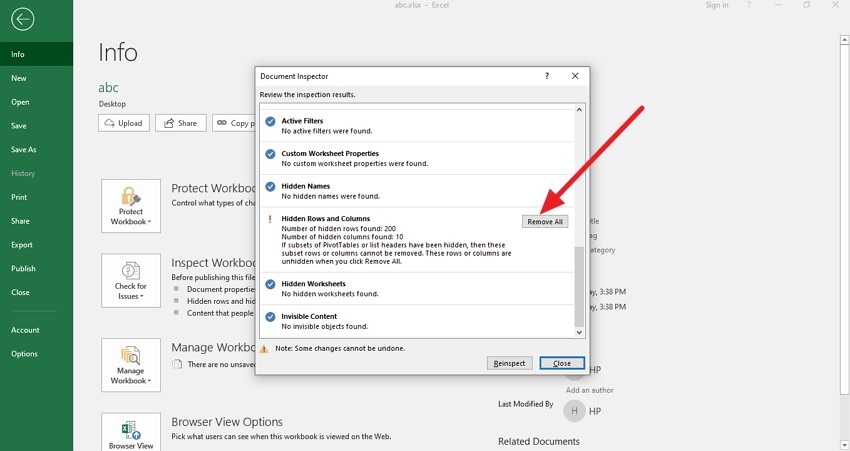
Task: Click the yellow warning triangle note icon
Action: click(x=264, y=349)
